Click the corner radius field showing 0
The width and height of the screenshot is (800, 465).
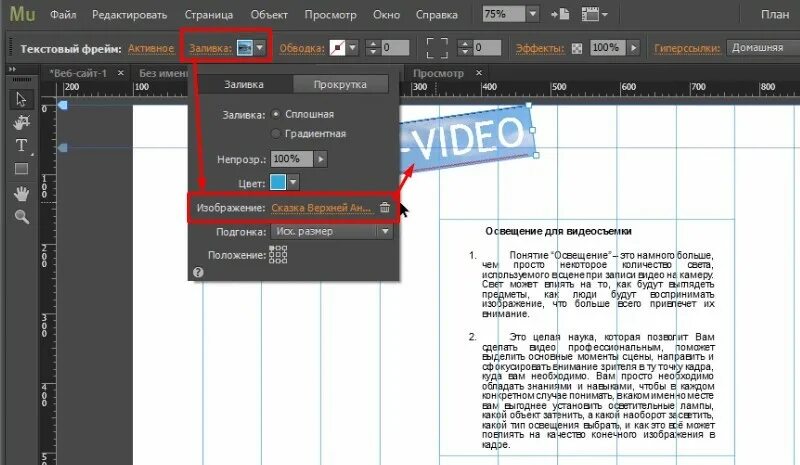487,48
